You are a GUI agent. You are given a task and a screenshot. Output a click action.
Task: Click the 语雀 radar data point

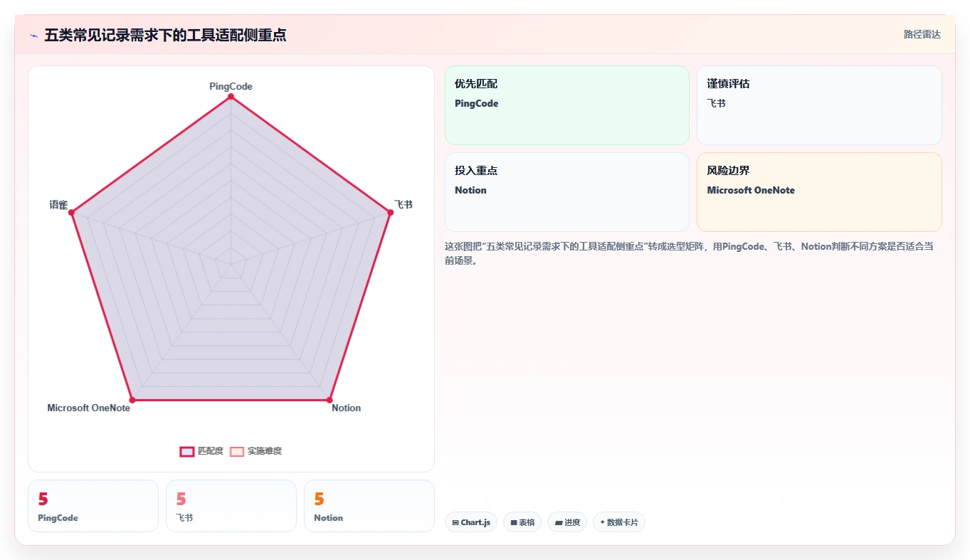tap(71, 212)
